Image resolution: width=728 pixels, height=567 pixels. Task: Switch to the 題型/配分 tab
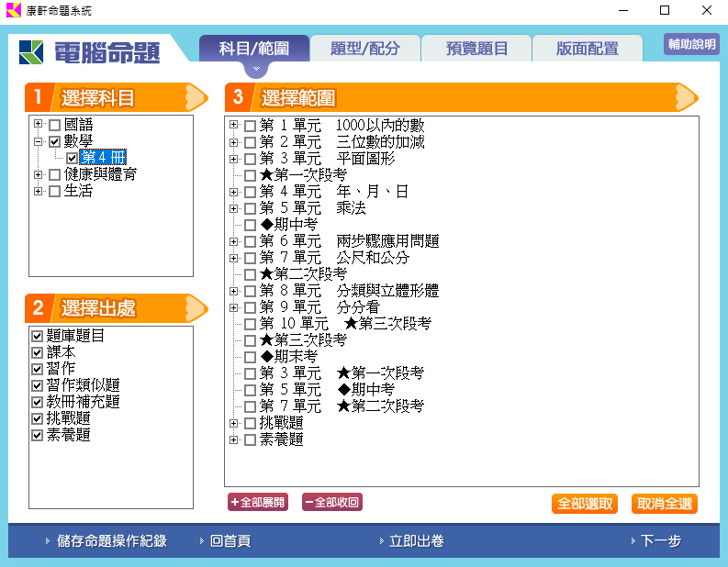click(365, 49)
